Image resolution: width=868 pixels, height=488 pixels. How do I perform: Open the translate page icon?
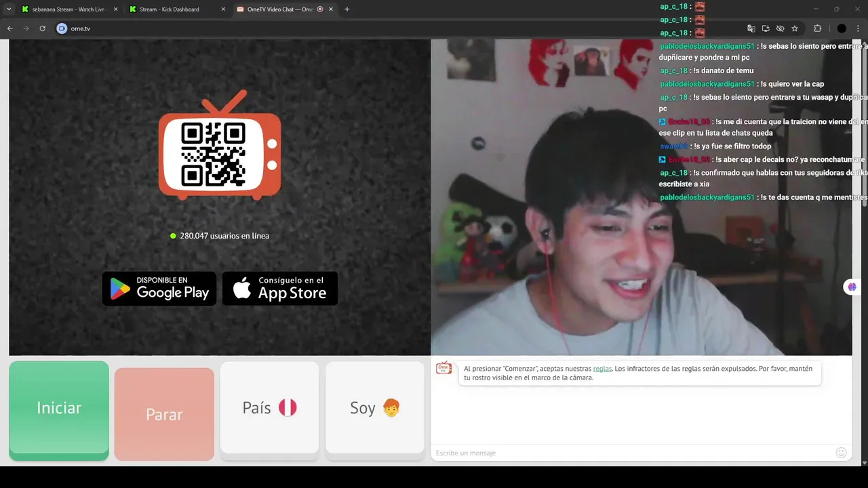(751, 28)
